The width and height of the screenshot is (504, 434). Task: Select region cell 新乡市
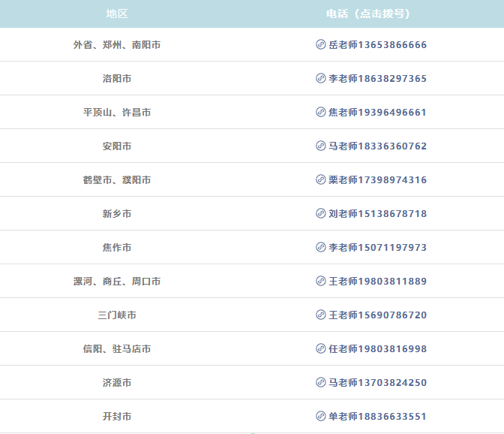117,214
